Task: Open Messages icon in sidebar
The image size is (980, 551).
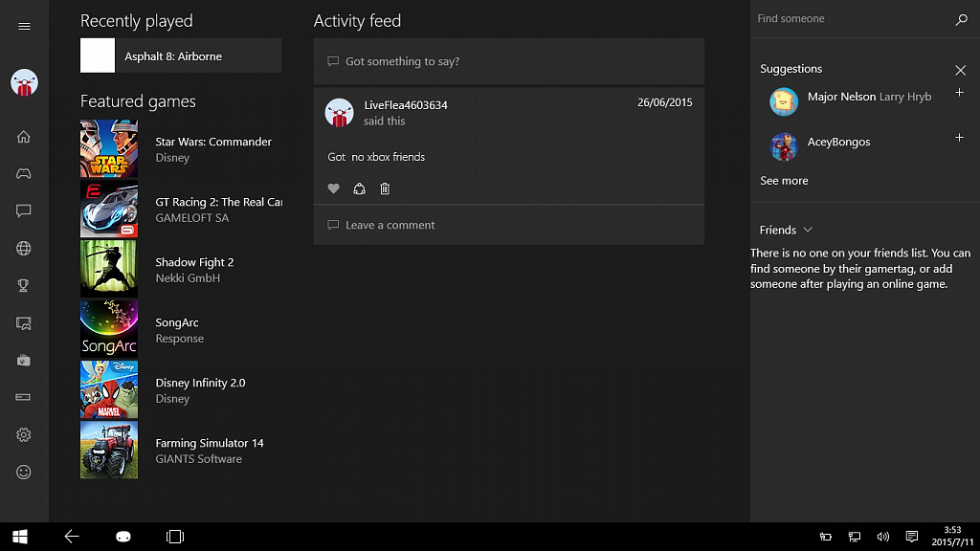Action: (x=24, y=210)
